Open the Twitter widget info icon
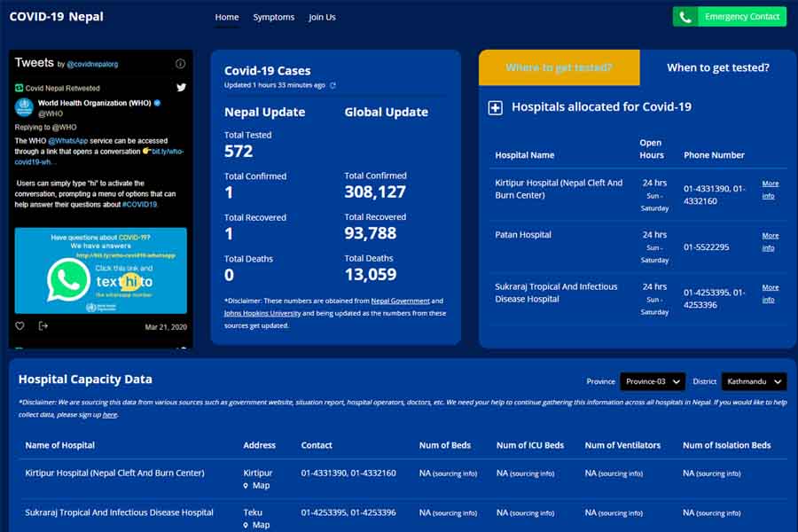Screen dimensions: 798x532 pos(180,64)
